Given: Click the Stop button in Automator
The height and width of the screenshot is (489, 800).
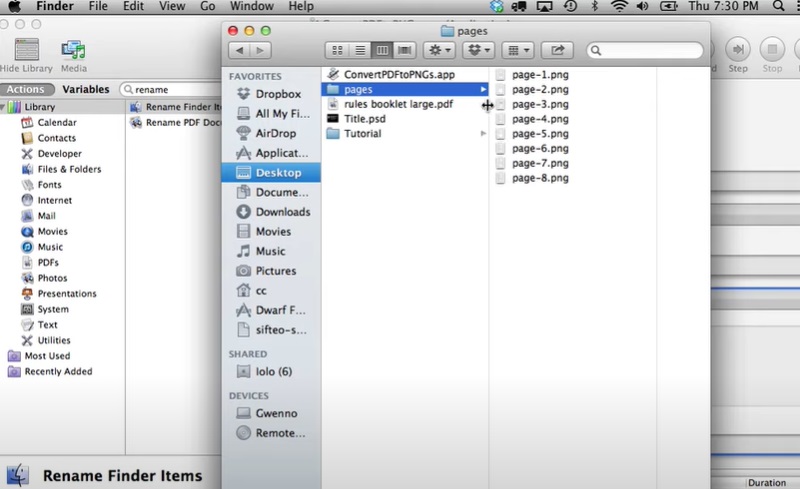Looking at the screenshot, I should tap(772, 55).
